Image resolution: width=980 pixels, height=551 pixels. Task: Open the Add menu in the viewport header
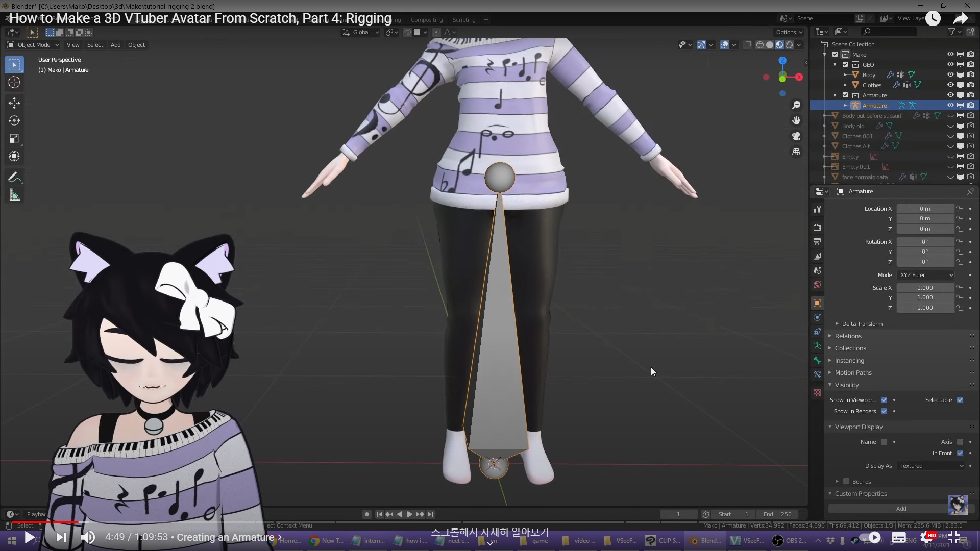(x=115, y=45)
